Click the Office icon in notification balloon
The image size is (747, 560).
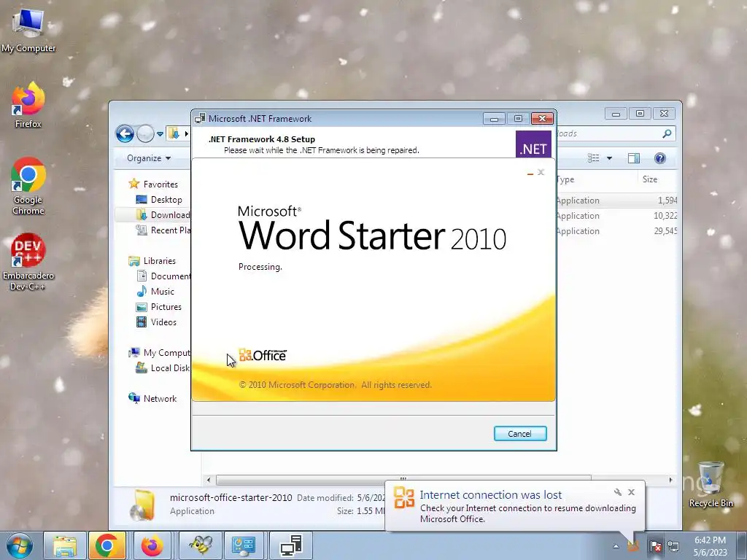[404, 497]
